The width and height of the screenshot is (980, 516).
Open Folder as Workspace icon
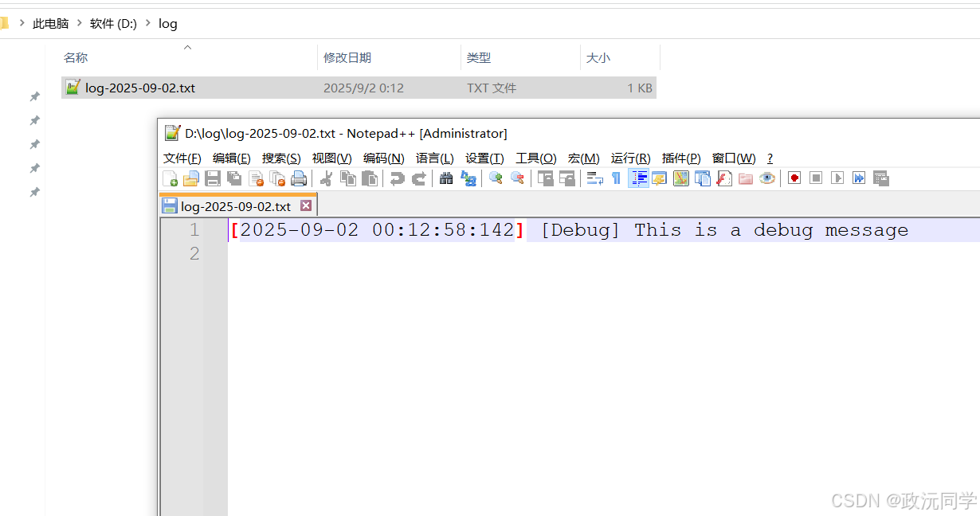(x=746, y=178)
